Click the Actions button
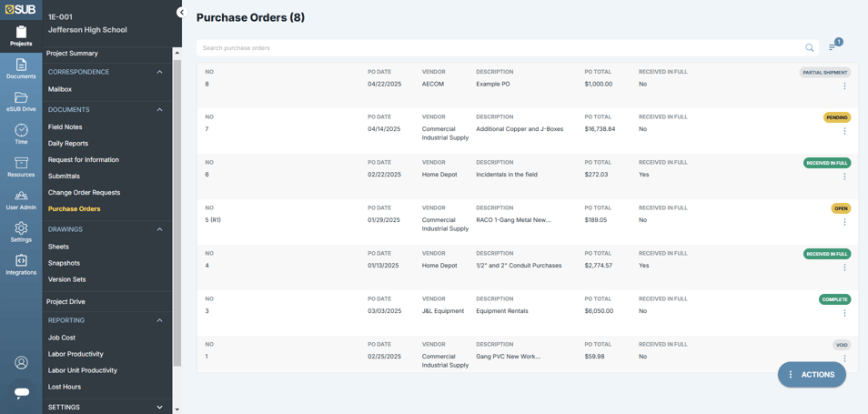 click(812, 374)
